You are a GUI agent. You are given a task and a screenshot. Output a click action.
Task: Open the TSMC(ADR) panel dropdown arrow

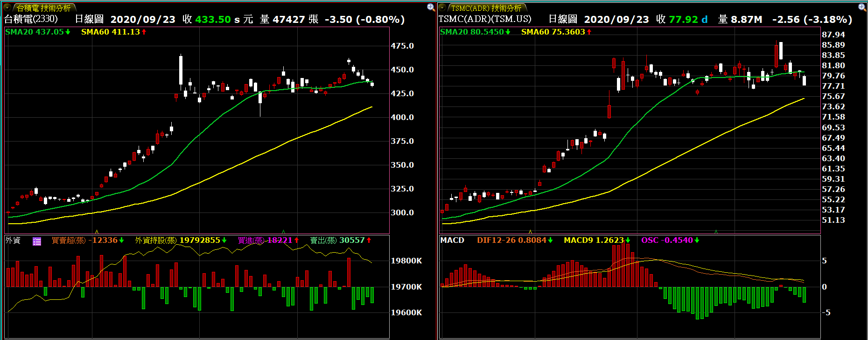[x=442, y=7]
